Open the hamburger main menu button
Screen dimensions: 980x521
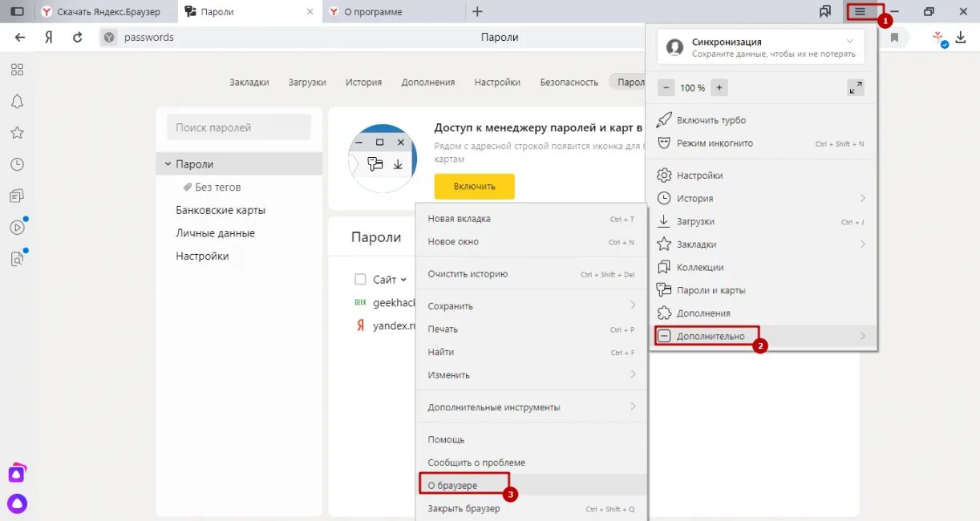tap(860, 11)
